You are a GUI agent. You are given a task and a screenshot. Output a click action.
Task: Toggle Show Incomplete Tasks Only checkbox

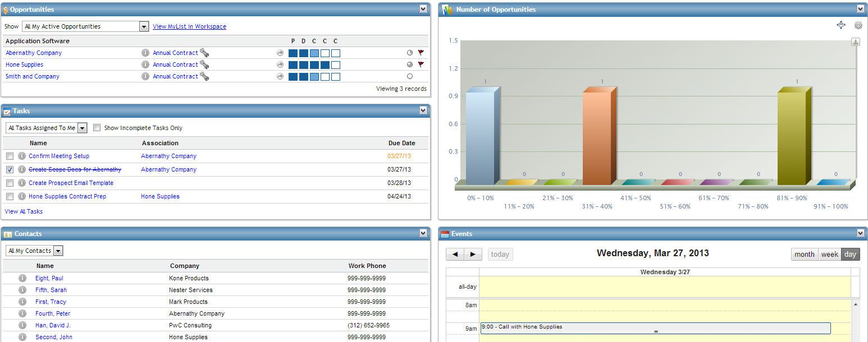tap(97, 128)
